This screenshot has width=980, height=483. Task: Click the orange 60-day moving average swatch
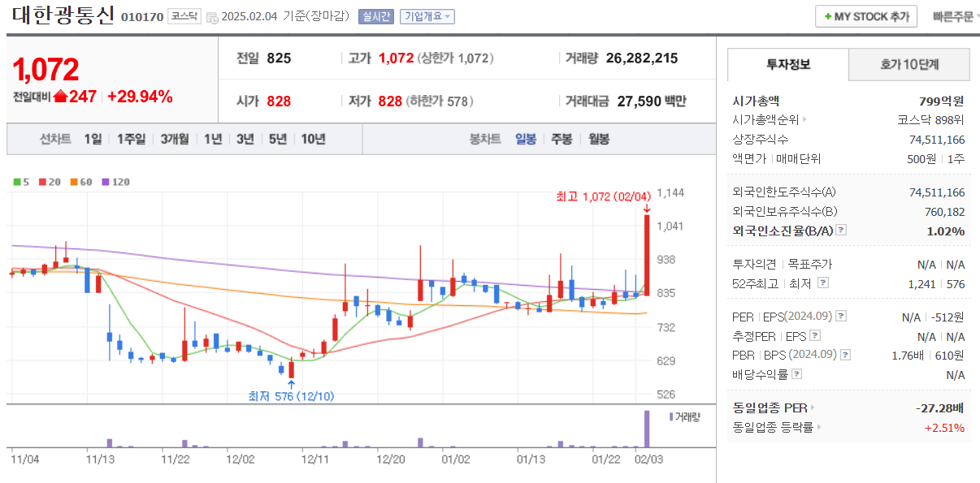(x=72, y=182)
